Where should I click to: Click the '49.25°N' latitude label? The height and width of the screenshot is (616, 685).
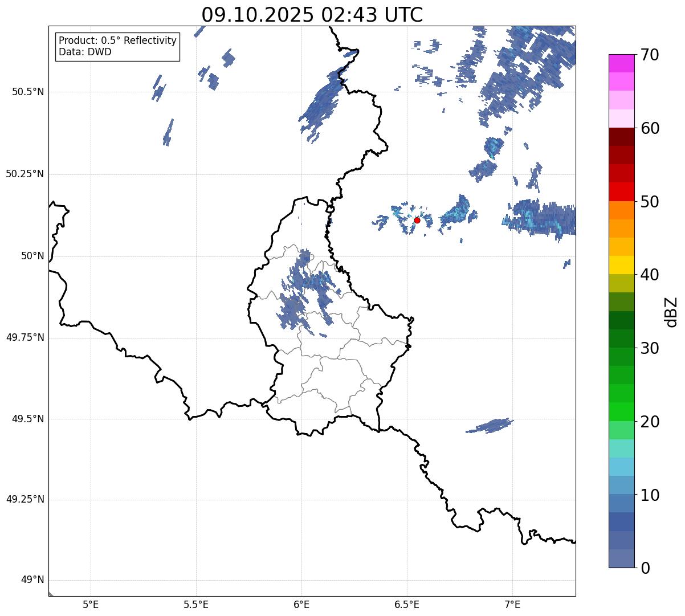tap(25, 500)
